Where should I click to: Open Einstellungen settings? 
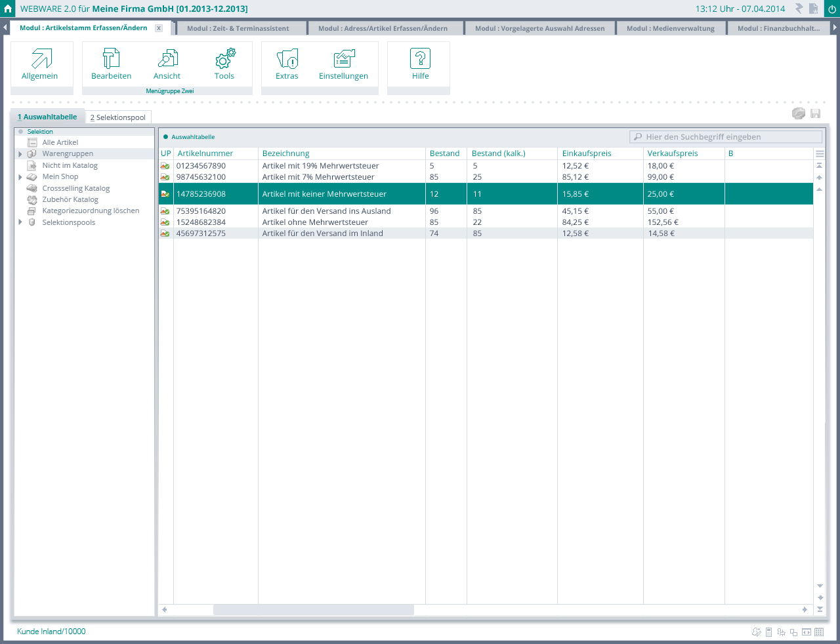pos(344,64)
